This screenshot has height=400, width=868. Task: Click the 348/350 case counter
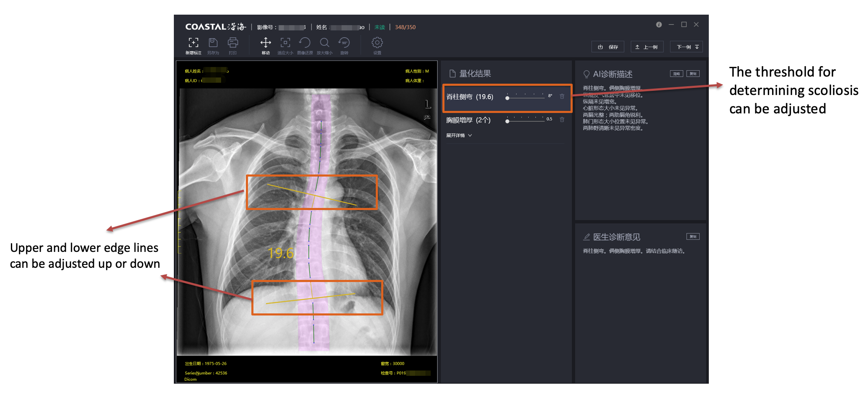coord(405,27)
